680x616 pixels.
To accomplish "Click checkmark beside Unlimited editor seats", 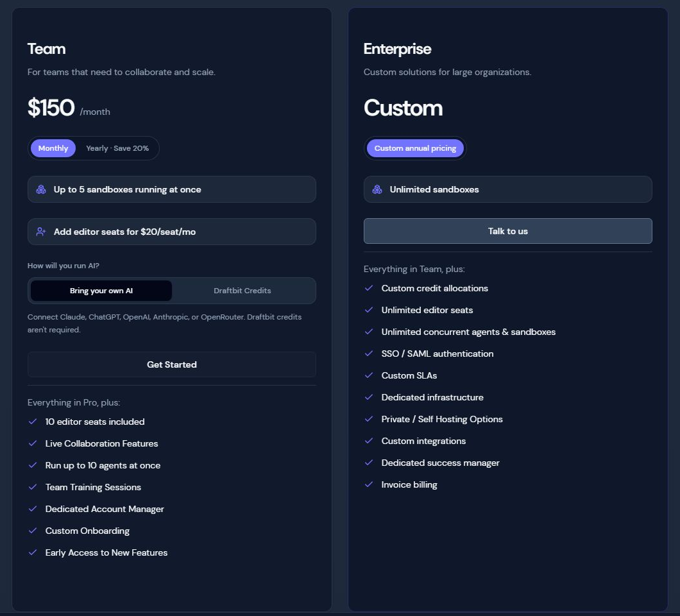I will 369,310.
